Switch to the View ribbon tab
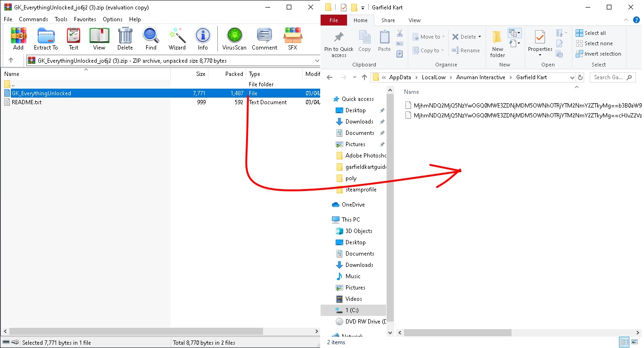Screen dimensions: 644x348 tap(415, 20)
